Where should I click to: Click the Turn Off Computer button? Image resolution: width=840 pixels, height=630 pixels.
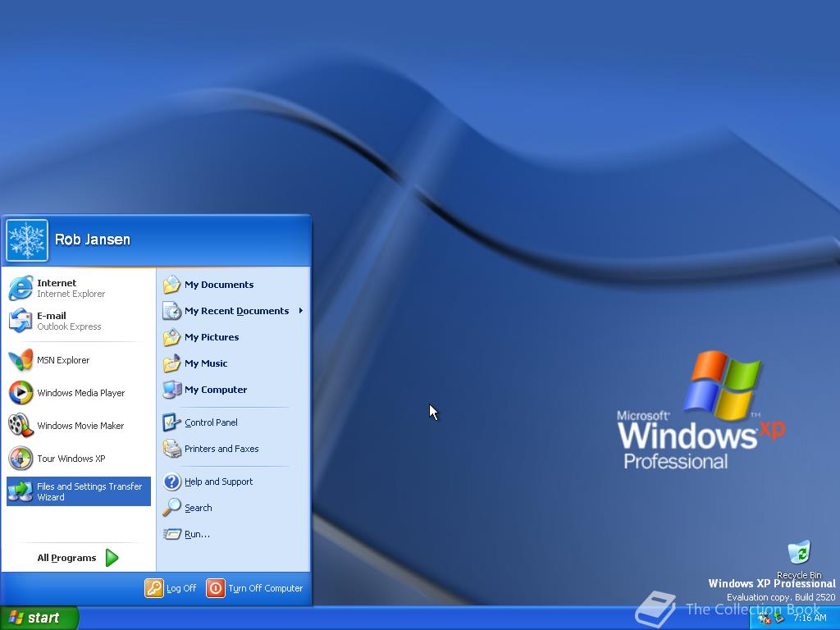(x=254, y=588)
